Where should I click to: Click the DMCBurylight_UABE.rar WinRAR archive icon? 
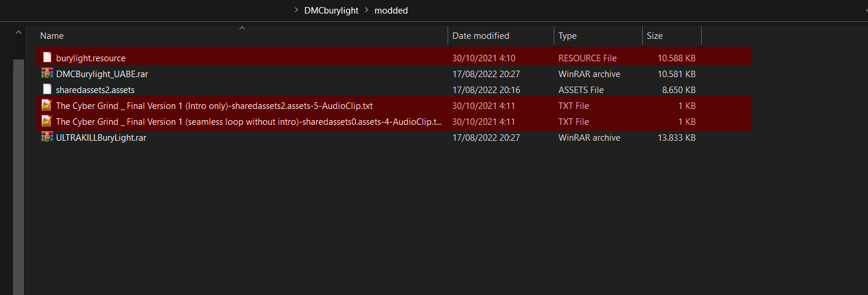pos(47,74)
